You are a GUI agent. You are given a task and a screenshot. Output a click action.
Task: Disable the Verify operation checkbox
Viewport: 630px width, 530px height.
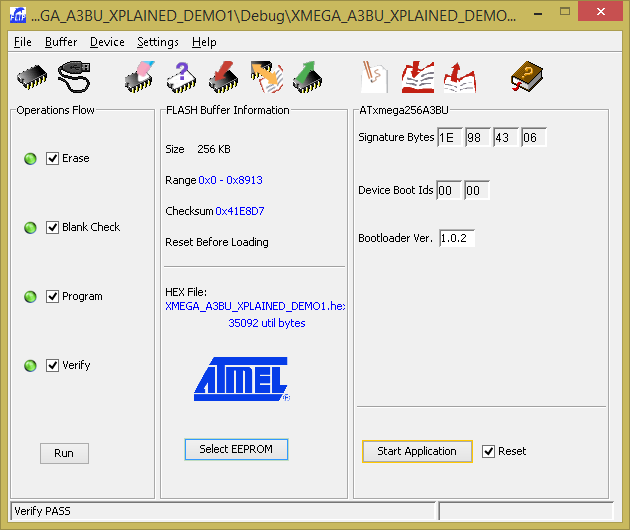(53, 365)
